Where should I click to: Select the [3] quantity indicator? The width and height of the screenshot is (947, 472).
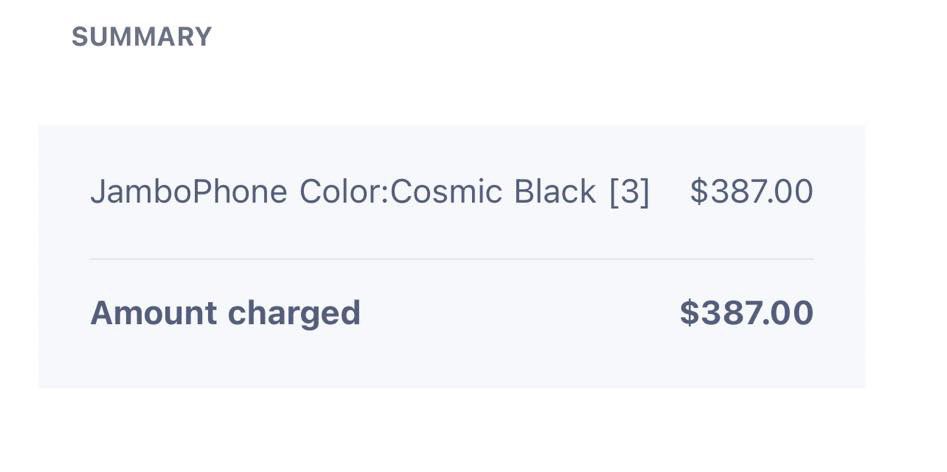(629, 193)
